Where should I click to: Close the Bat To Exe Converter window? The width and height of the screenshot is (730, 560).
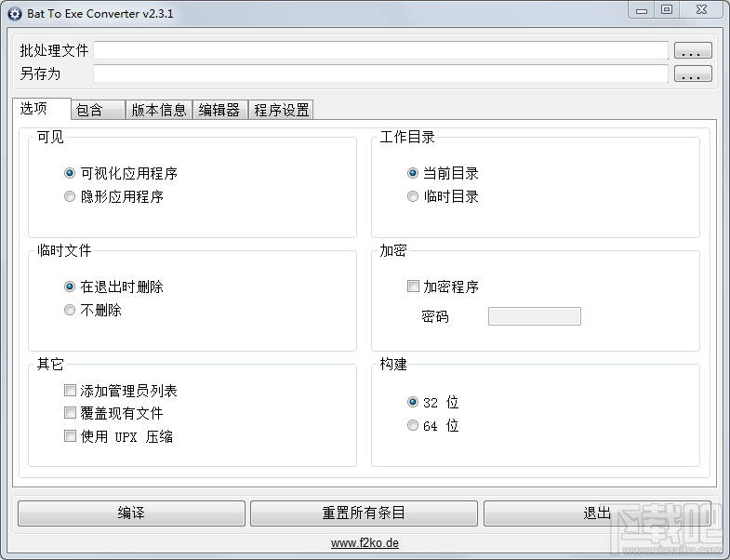[x=701, y=10]
